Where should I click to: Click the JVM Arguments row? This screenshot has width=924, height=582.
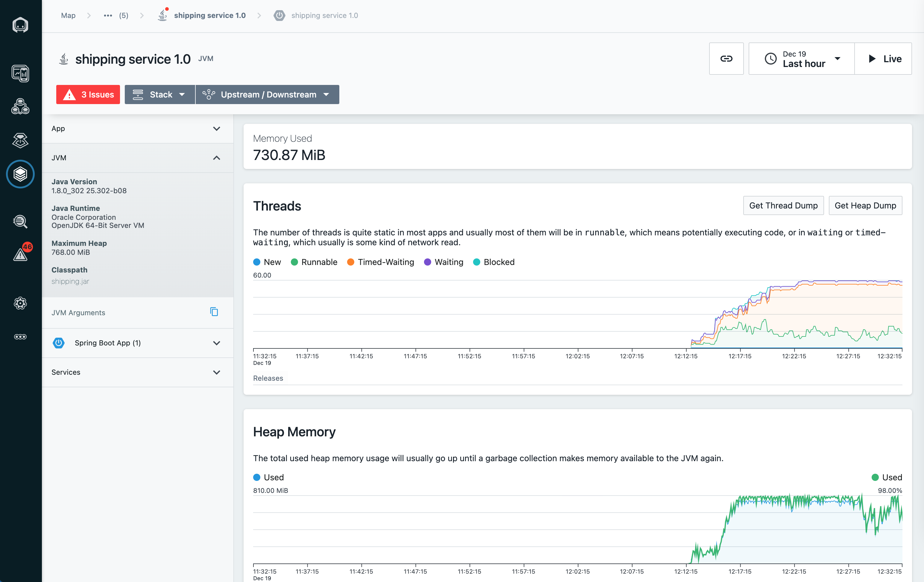(138, 312)
